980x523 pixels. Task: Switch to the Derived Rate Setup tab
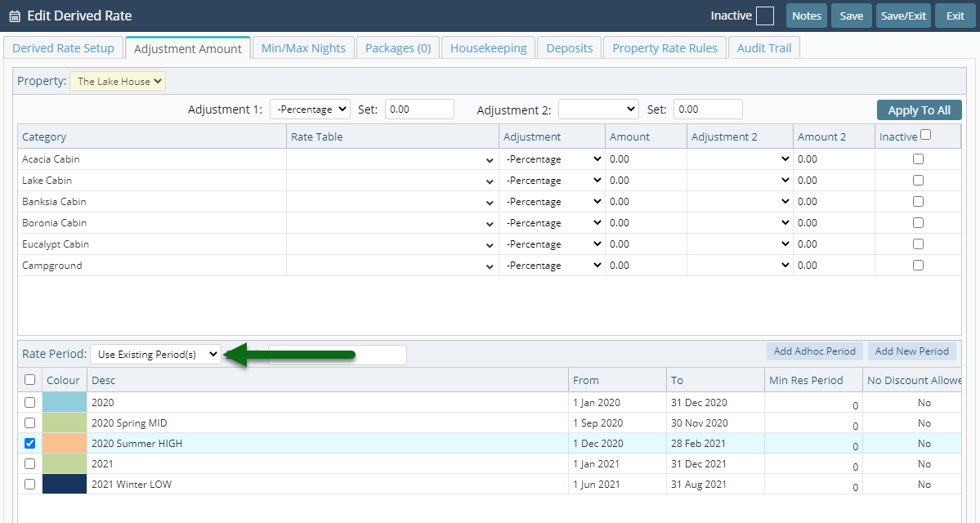pyautogui.click(x=63, y=48)
